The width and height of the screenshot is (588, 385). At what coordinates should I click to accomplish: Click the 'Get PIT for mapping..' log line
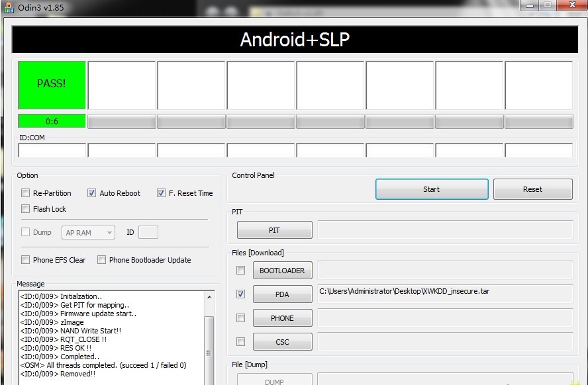click(75, 305)
